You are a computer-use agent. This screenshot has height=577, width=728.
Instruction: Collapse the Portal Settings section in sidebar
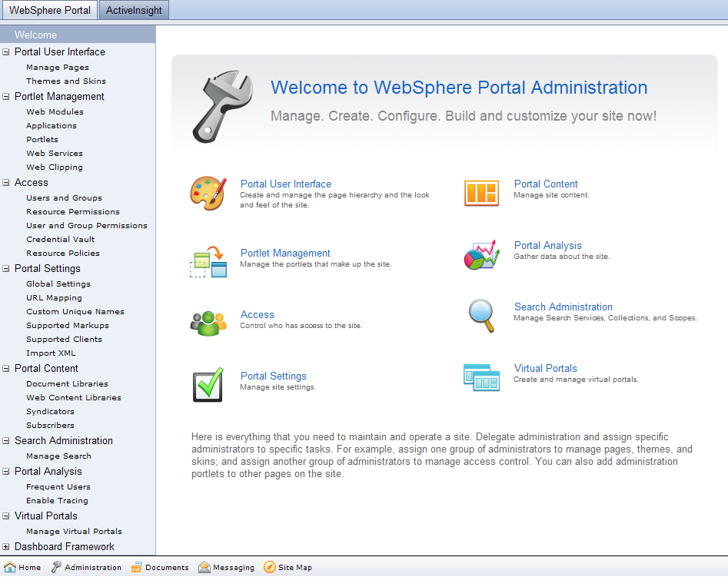[6, 268]
